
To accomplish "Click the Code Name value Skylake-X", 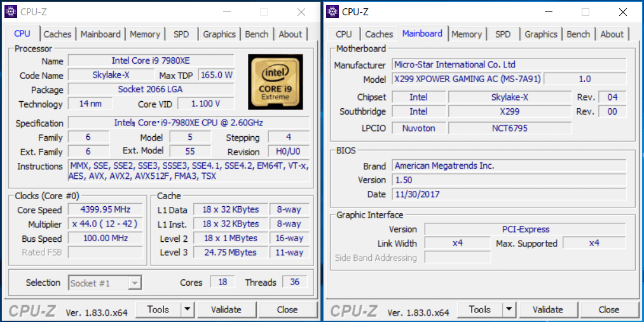I will tap(111, 75).
